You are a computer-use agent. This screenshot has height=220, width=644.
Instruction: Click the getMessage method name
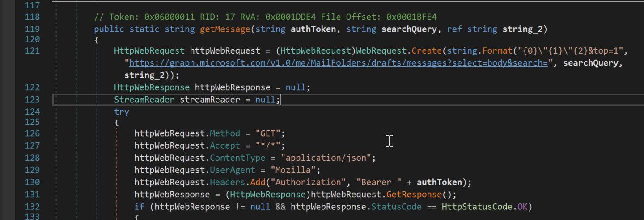click(x=223, y=29)
